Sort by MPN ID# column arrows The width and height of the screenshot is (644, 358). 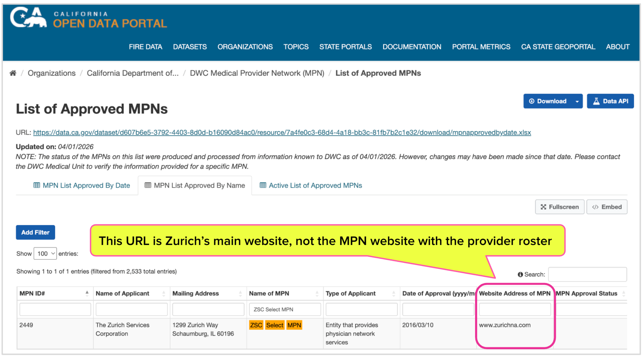point(87,293)
